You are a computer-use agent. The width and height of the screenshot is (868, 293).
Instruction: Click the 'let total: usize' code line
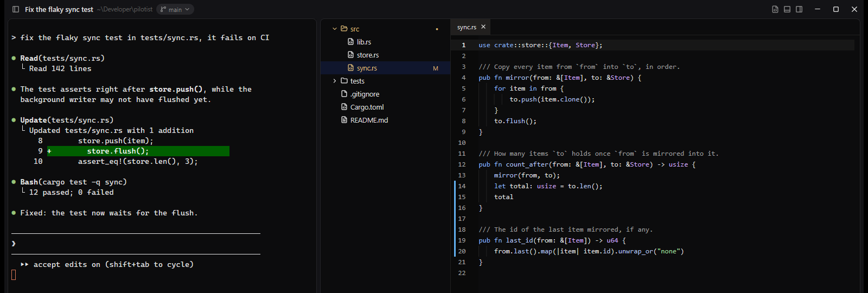(548, 186)
